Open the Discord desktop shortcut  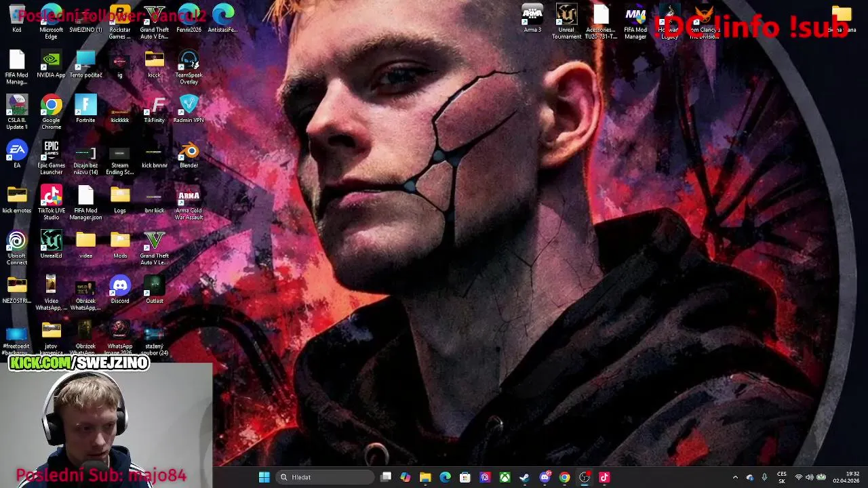coord(120,290)
